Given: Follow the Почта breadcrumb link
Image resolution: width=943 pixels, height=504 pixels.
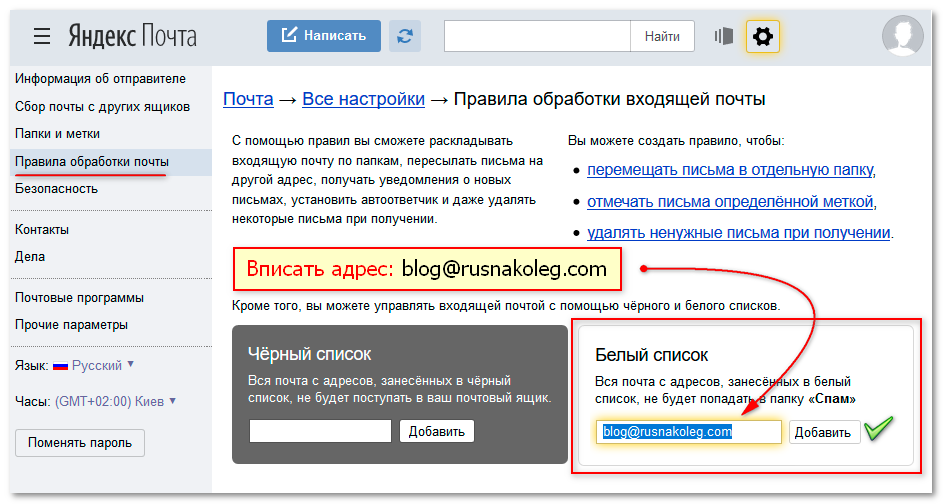Looking at the screenshot, I should (x=248, y=99).
